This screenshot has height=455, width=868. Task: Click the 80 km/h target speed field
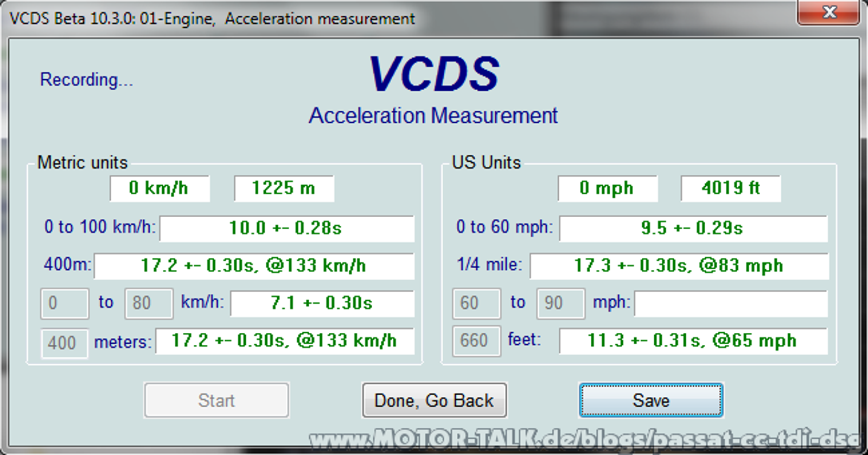149,303
